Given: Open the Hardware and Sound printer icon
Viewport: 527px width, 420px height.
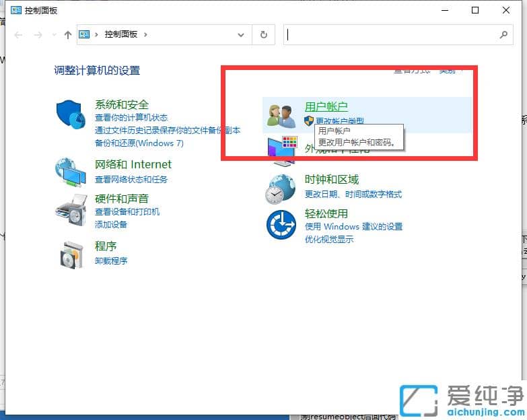Looking at the screenshot, I should click(71, 210).
